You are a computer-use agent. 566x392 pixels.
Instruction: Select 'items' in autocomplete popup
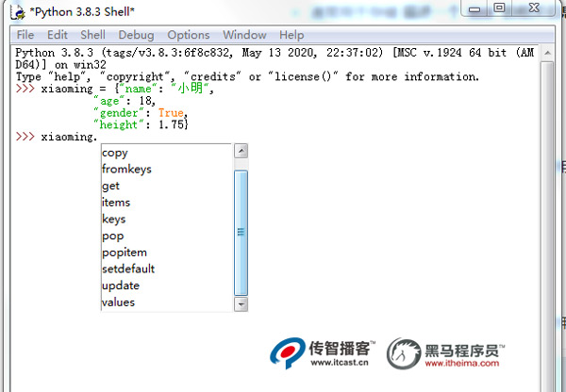116,203
